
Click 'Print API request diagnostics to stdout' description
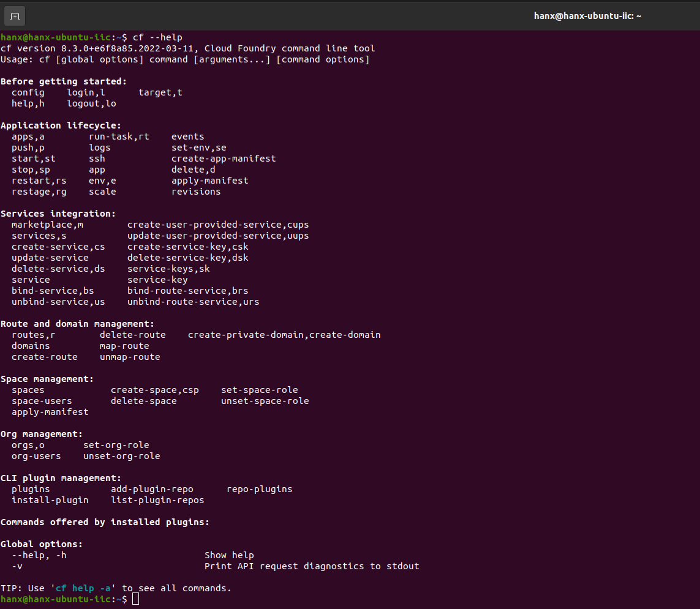pos(312,566)
